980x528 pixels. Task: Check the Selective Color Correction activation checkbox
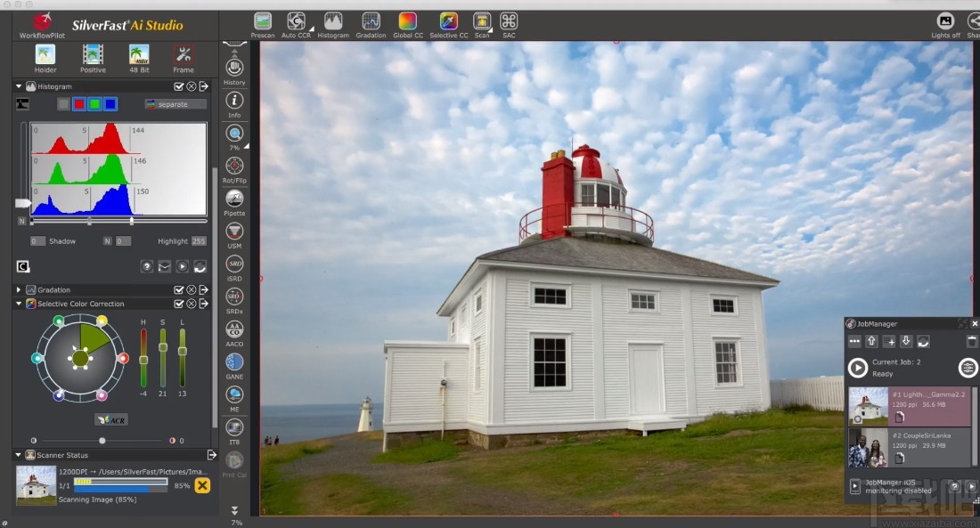[178, 304]
